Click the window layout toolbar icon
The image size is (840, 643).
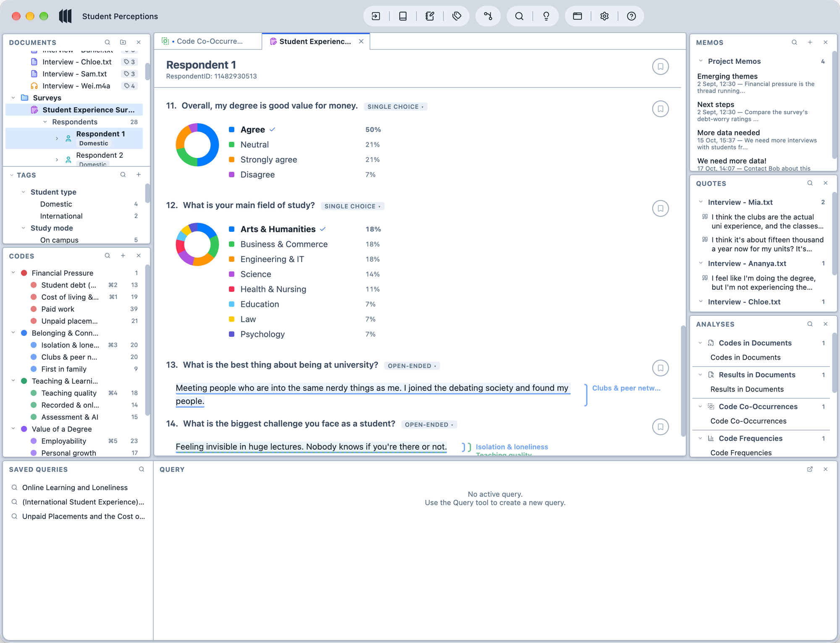(577, 16)
